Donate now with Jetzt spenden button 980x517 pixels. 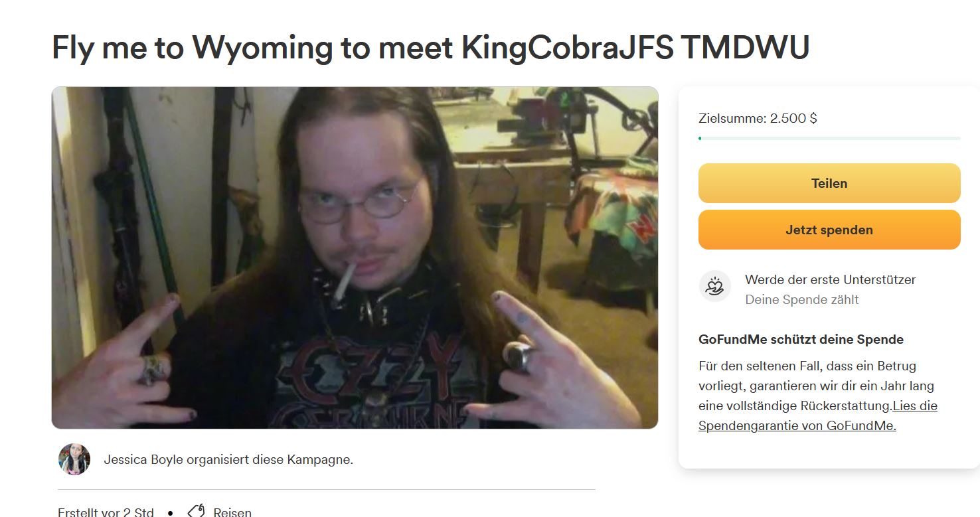point(829,230)
